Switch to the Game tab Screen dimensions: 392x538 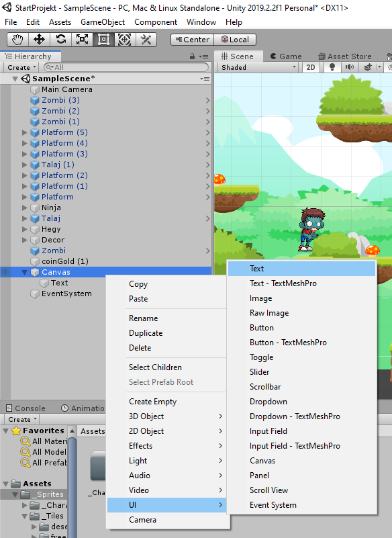pos(286,56)
